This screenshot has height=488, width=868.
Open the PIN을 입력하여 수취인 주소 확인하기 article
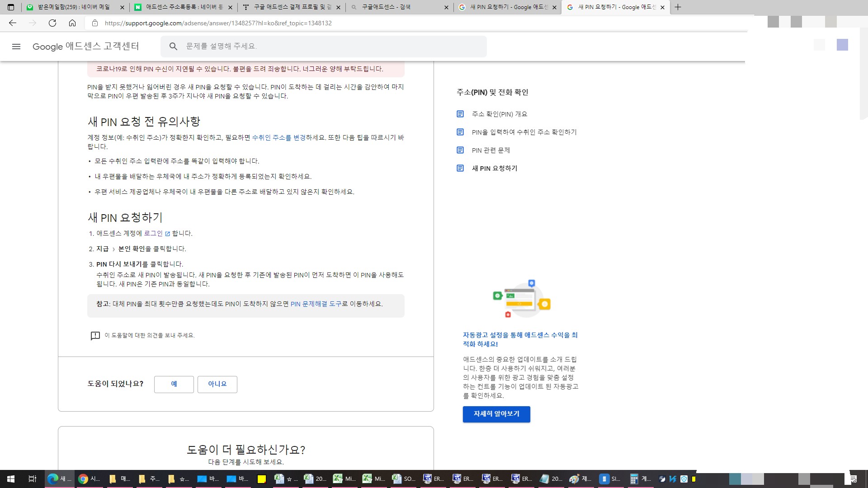tap(524, 132)
